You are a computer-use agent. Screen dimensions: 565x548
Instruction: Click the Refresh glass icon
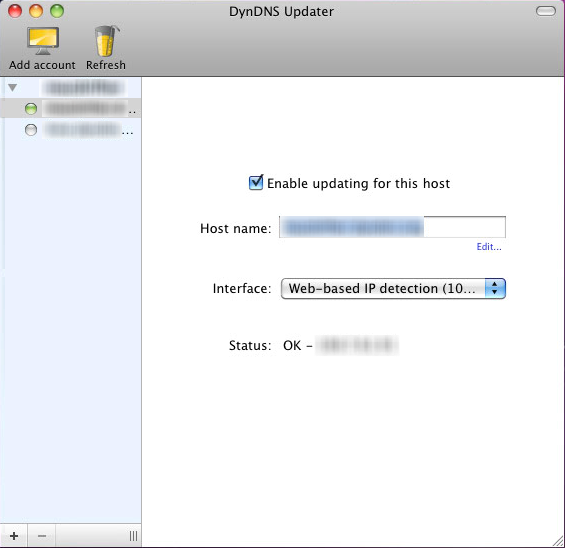pos(106,41)
